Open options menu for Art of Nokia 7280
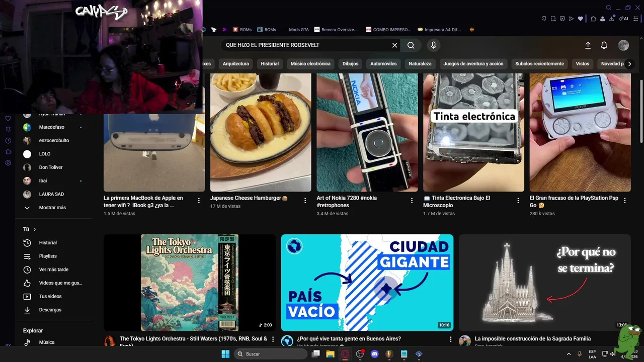 [x=412, y=201]
